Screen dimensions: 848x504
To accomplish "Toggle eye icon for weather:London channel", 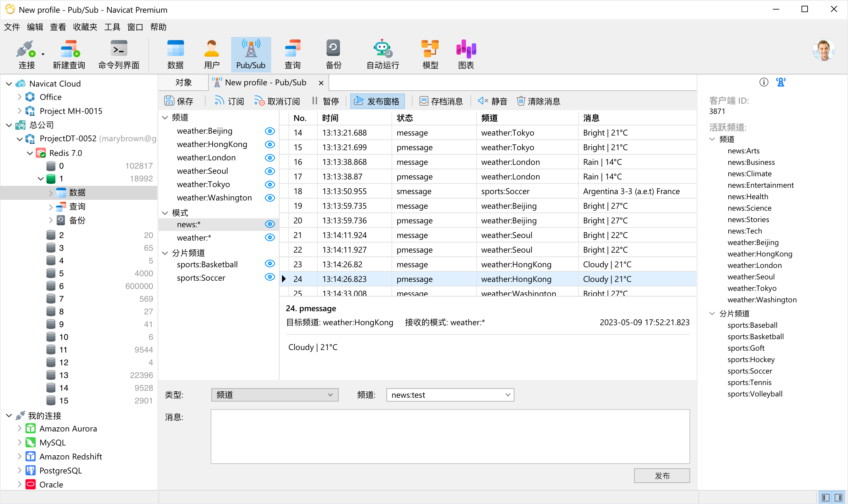I will (270, 158).
